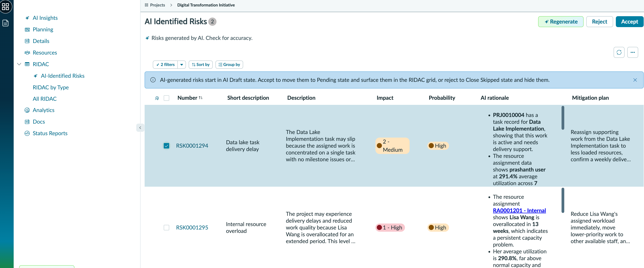Click the Details book icon
Viewport: 644px width, 268px height.
pyautogui.click(x=27, y=41)
